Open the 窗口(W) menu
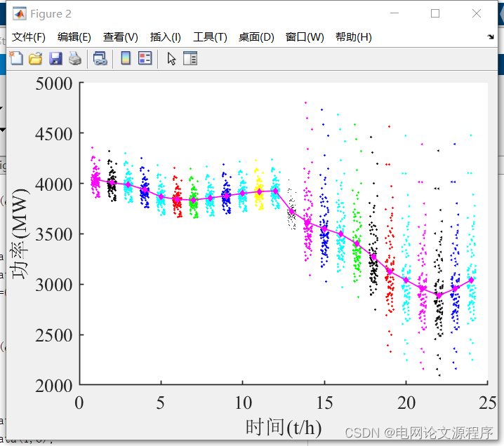The image size is (504, 446). tap(305, 37)
